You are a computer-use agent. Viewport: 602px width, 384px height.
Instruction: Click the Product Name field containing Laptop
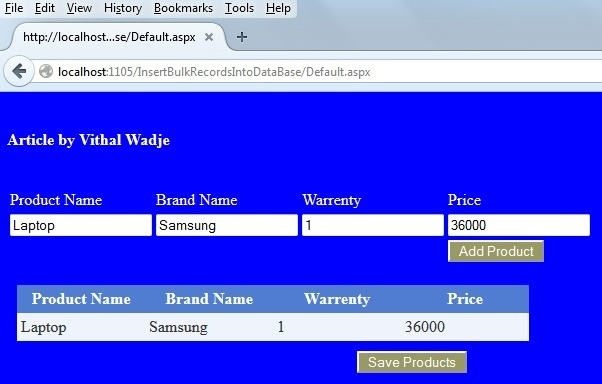coord(81,225)
